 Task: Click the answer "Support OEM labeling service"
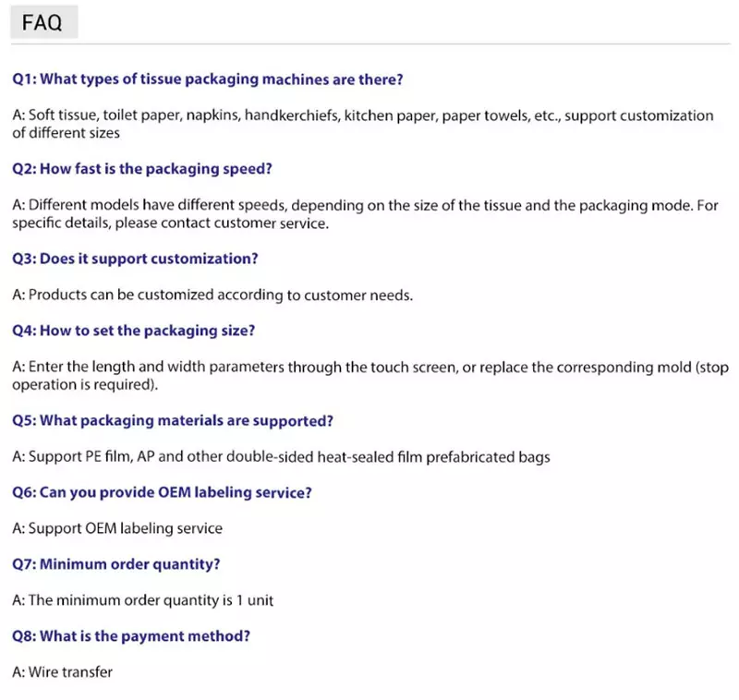coord(117,528)
